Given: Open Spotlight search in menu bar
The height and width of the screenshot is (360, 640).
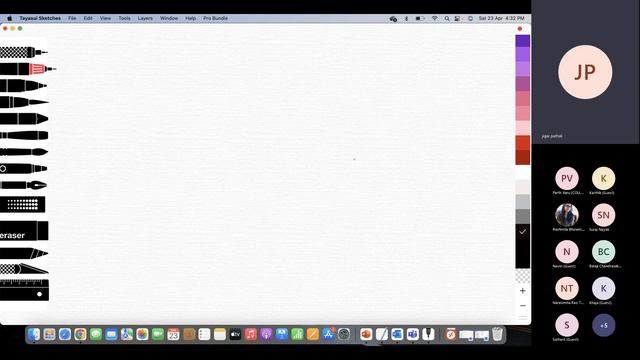Looking at the screenshot, I should click(x=447, y=18).
